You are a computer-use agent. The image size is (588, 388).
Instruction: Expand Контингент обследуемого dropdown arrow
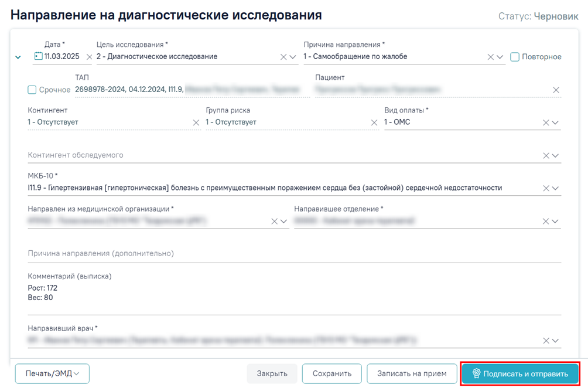click(555, 156)
